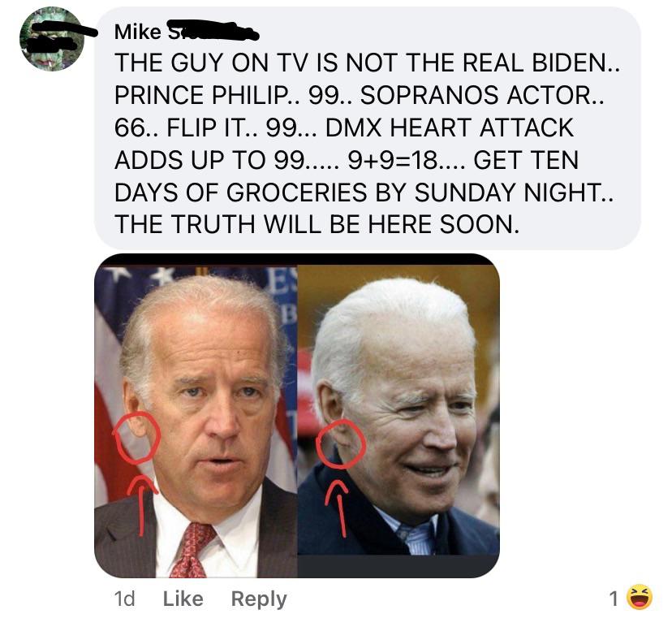Image resolution: width=672 pixels, height=627 pixels.
Task: View the reaction count showing 1
Action: tap(614, 599)
